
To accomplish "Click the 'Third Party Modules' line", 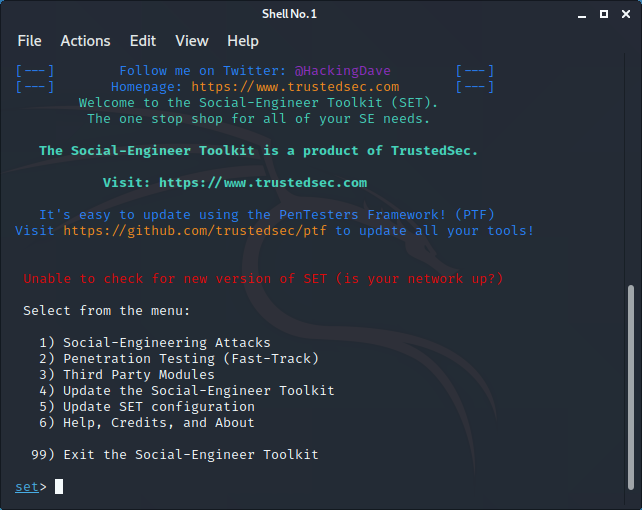I will 127,375.
